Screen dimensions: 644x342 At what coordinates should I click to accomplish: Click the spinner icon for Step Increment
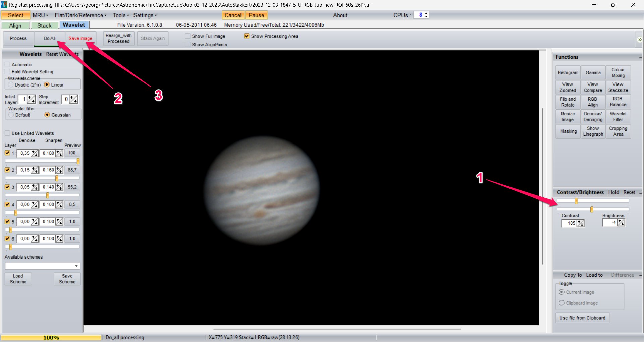pyautogui.click(x=73, y=99)
